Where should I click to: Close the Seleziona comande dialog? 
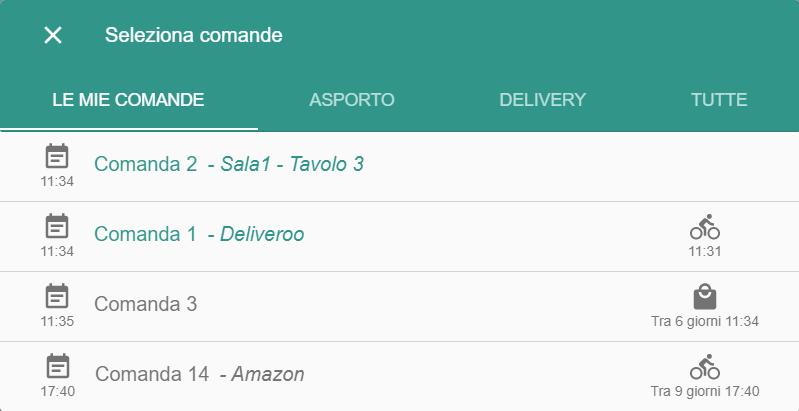53,35
